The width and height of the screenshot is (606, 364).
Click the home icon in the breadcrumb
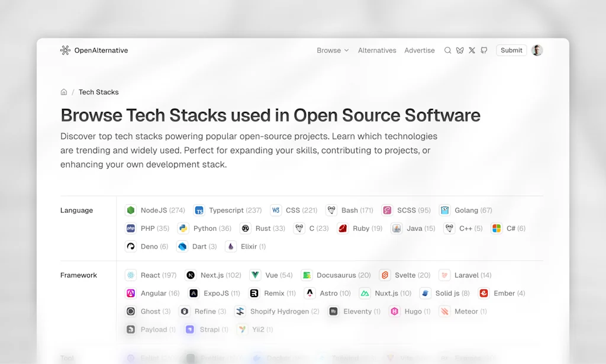[63, 92]
